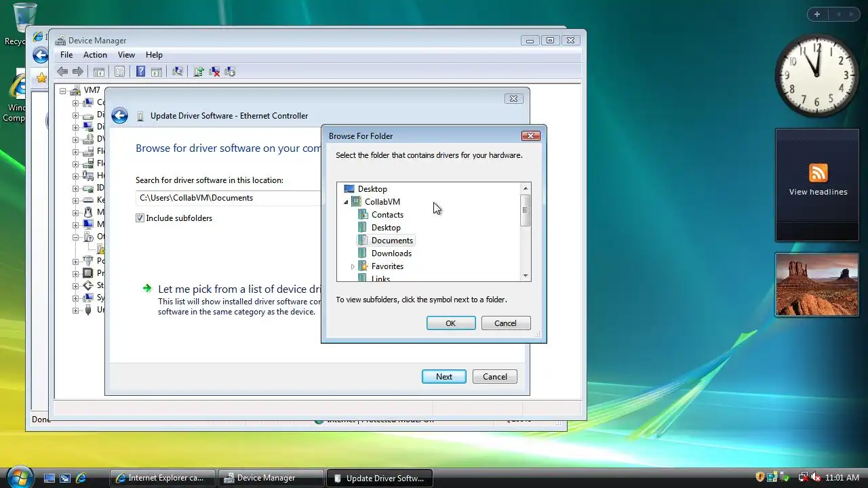868x488 pixels.
Task: Click the Favorites star in Internet Explorer
Action: [x=41, y=78]
